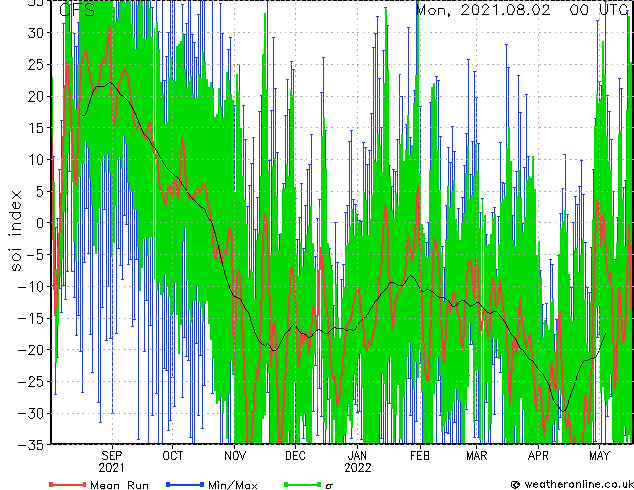
Task: Click the '0' y-axis value
Action: pyautogui.click(x=40, y=223)
